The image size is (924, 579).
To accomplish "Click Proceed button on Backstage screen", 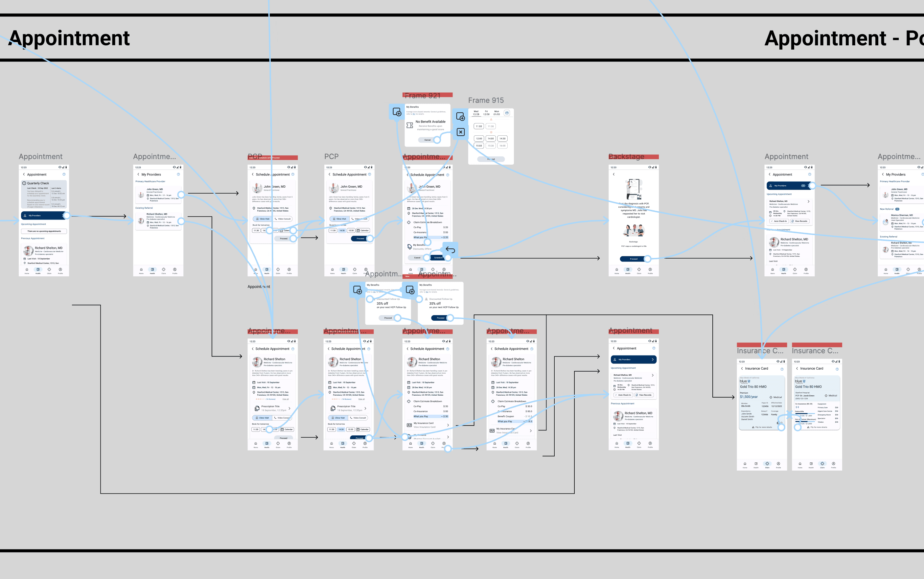I will coord(634,259).
